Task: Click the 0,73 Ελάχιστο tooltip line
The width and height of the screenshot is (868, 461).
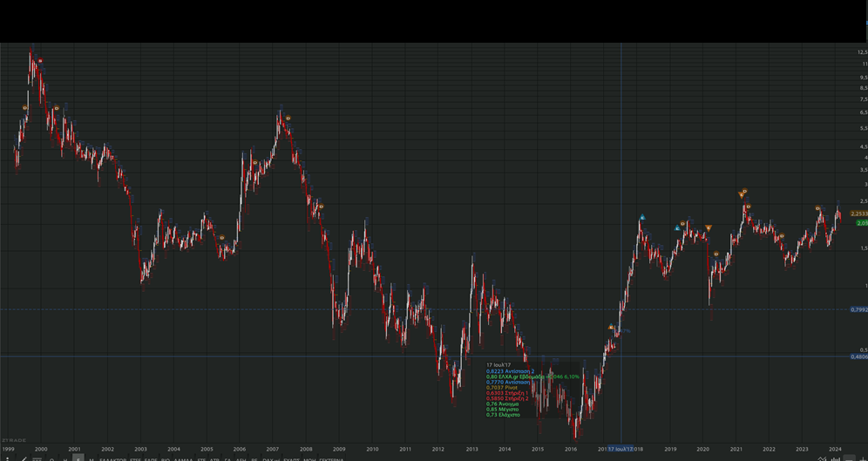Action: pyautogui.click(x=503, y=415)
